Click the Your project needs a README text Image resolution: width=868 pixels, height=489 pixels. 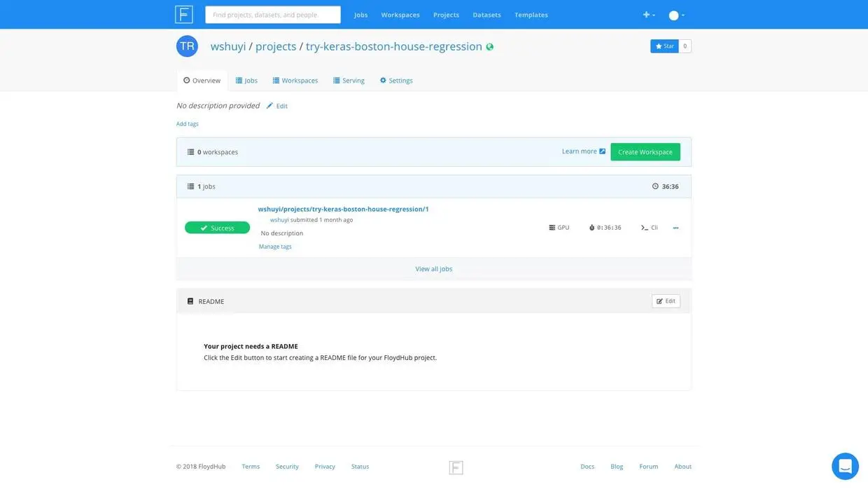(x=251, y=346)
